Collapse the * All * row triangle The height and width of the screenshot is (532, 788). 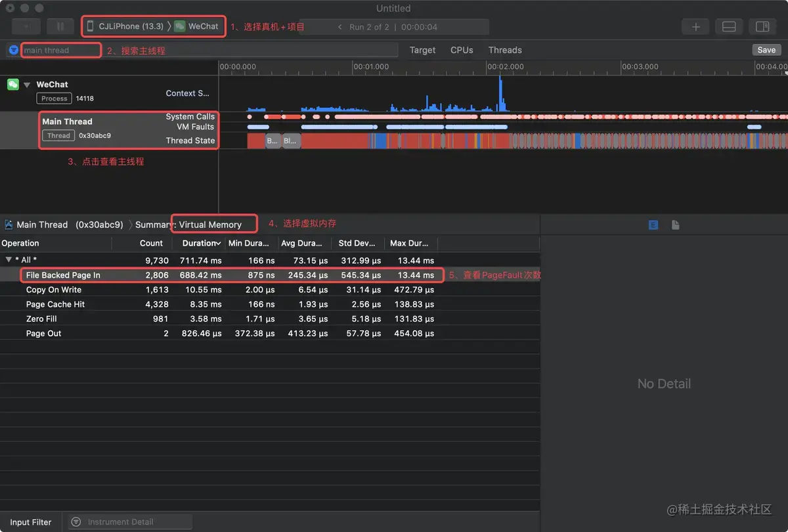click(x=8, y=260)
